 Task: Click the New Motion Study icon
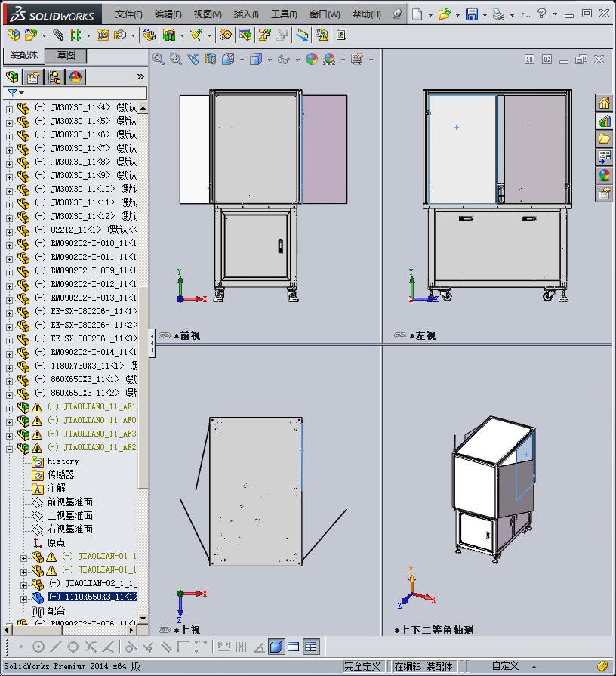coord(225,35)
